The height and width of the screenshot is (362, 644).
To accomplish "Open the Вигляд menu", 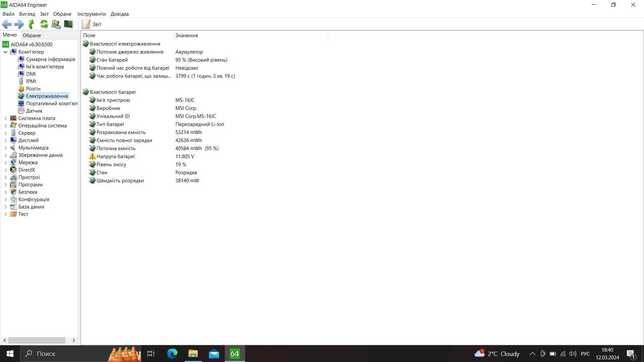I will (27, 14).
